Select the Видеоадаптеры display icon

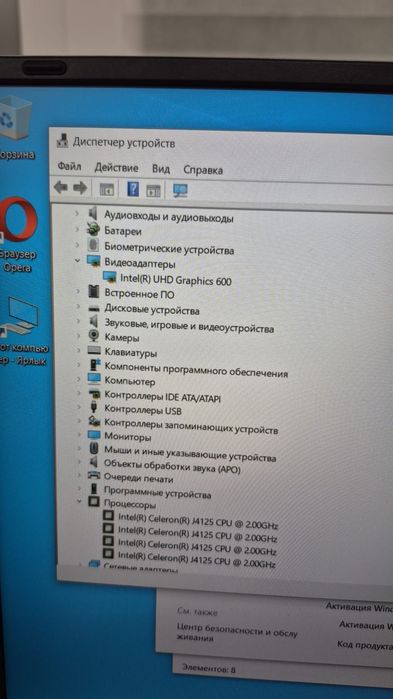[x=94, y=261]
